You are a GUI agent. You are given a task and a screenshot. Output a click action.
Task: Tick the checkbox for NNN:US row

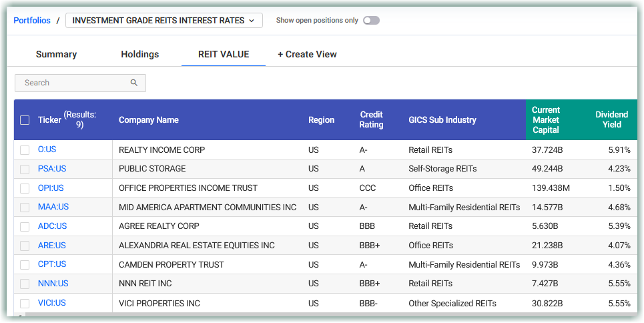(x=25, y=284)
